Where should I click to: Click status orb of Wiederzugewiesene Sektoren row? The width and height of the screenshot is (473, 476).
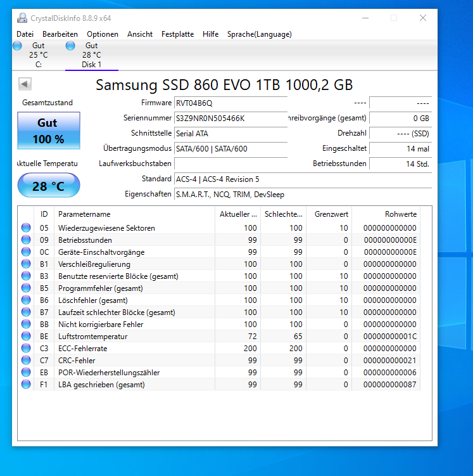point(26,228)
